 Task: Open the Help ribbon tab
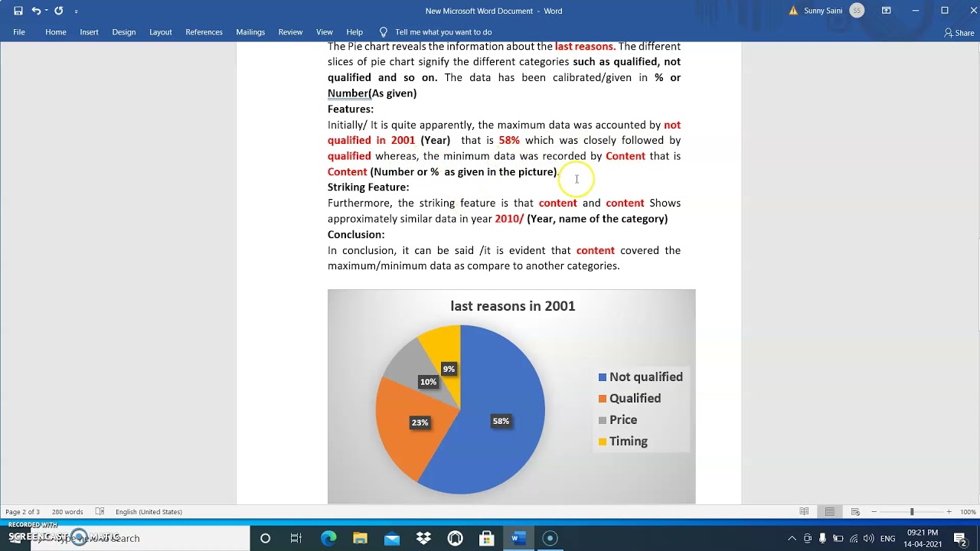354,32
